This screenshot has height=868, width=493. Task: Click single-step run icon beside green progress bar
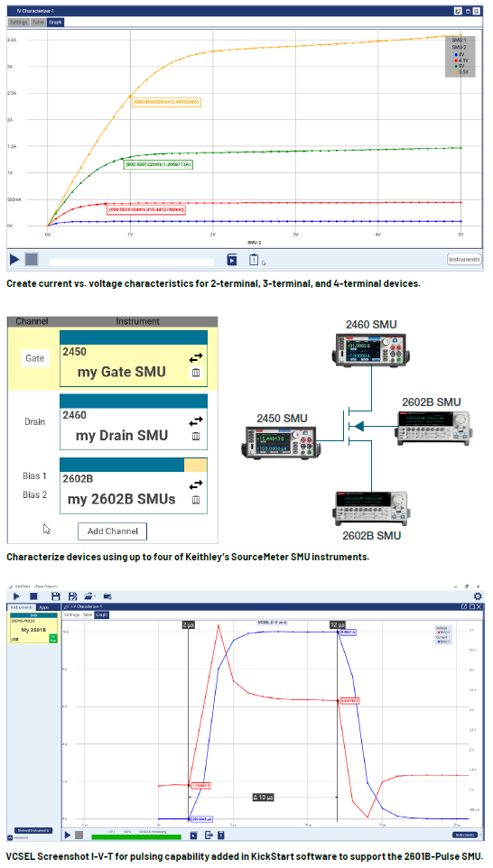tap(194, 835)
